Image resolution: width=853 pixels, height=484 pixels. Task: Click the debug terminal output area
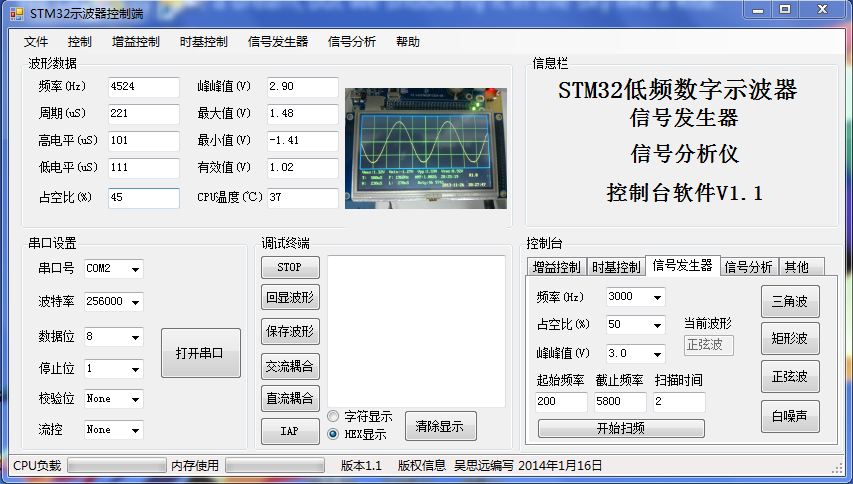click(x=416, y=331)
